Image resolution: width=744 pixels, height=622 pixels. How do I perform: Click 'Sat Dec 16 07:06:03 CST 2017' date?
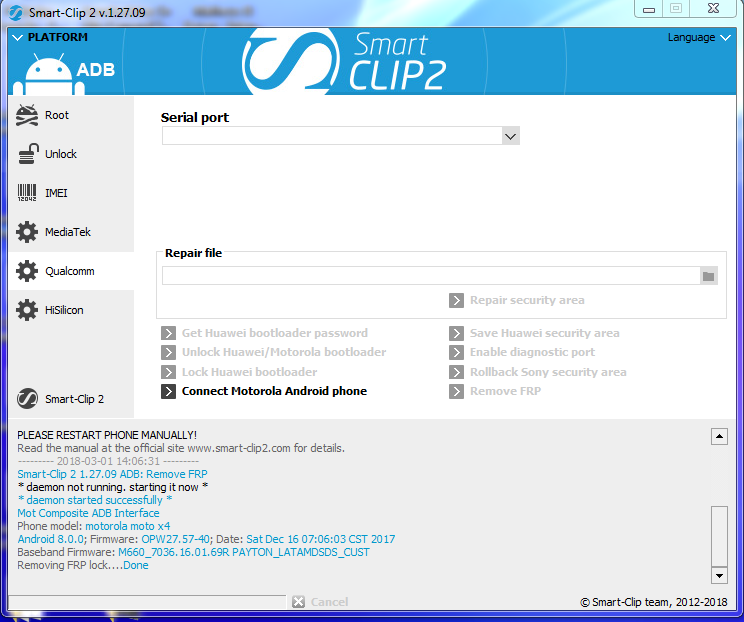[x=321, y=539]
